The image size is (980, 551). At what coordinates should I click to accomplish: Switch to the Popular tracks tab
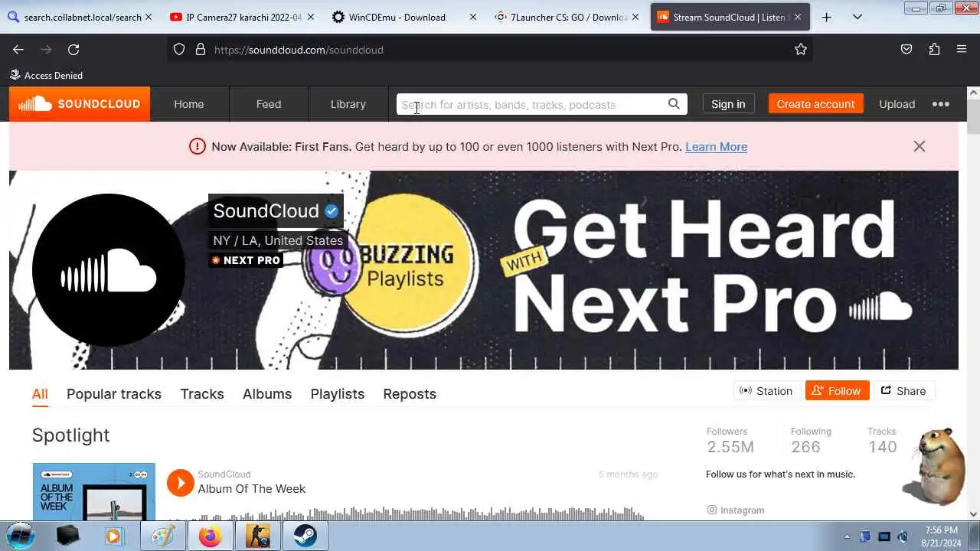(114, 394)
